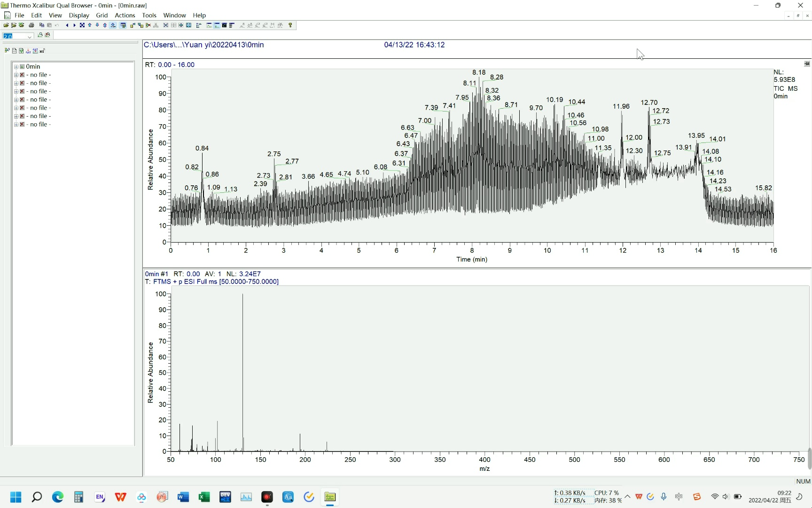The width and height of the screenshot is (812, 508).
Task: Expand the 0min tree node
Action: [16, 67]
